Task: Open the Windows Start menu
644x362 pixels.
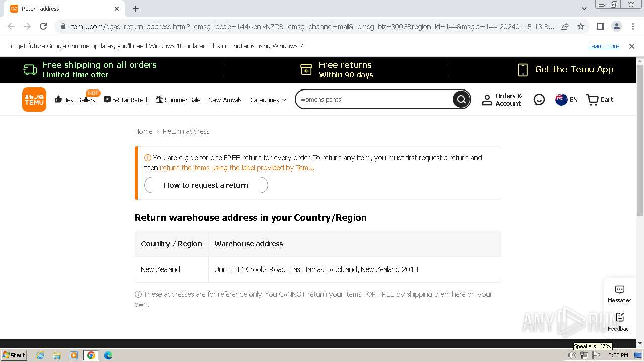Action: 14,355
